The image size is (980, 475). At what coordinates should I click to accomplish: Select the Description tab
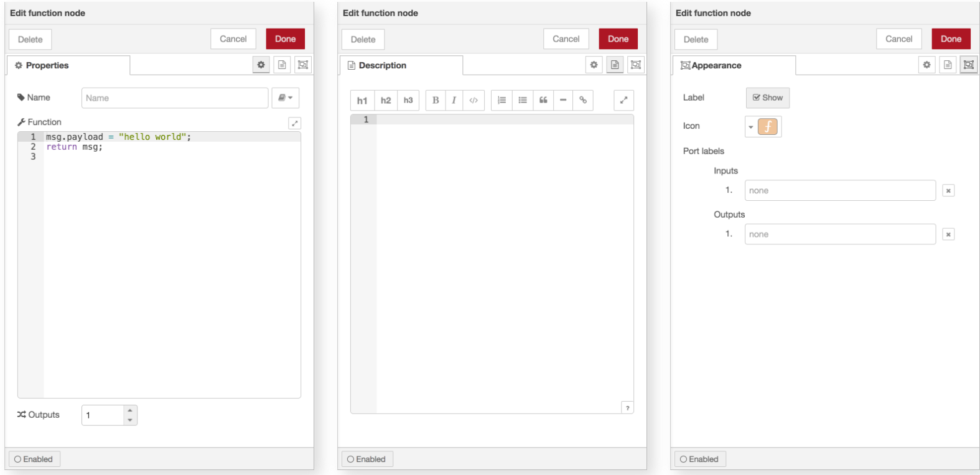401,65
